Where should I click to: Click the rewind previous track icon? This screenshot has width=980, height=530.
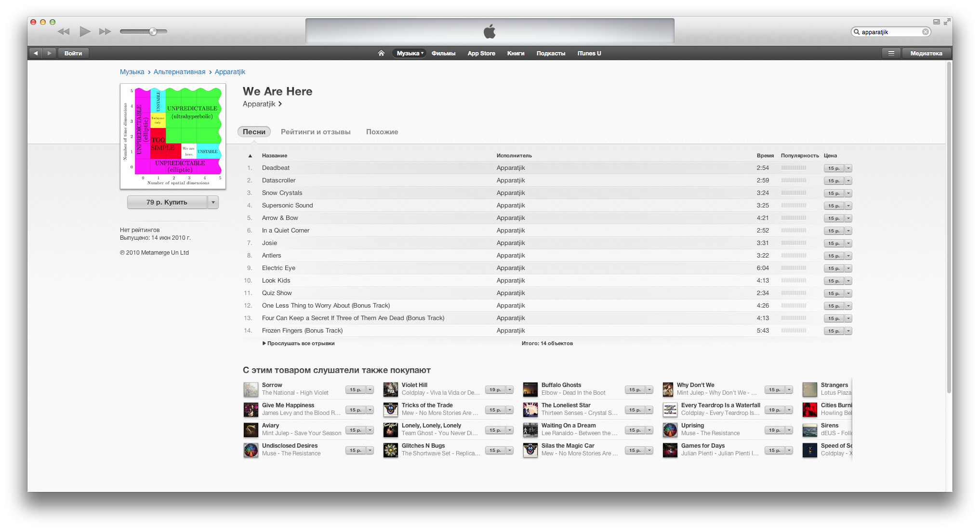click(64, 32)
